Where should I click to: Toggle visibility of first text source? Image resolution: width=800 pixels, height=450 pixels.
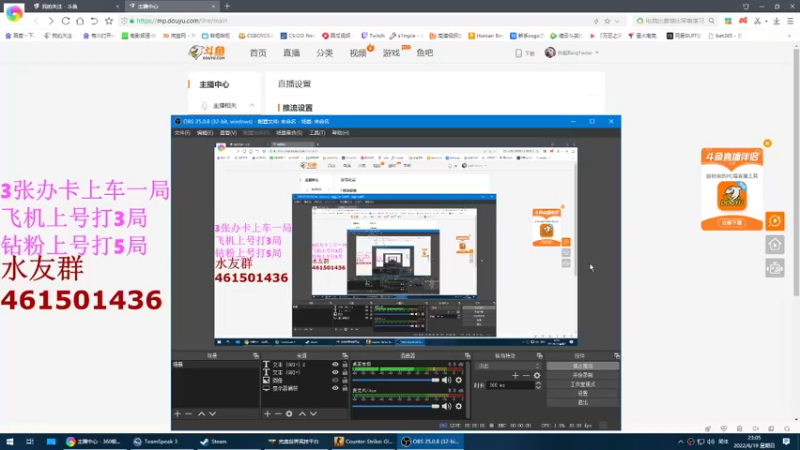click(335, 364)
